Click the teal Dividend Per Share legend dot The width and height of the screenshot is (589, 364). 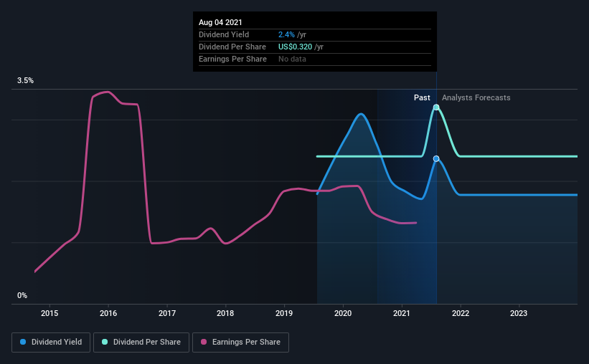(105, 342)
